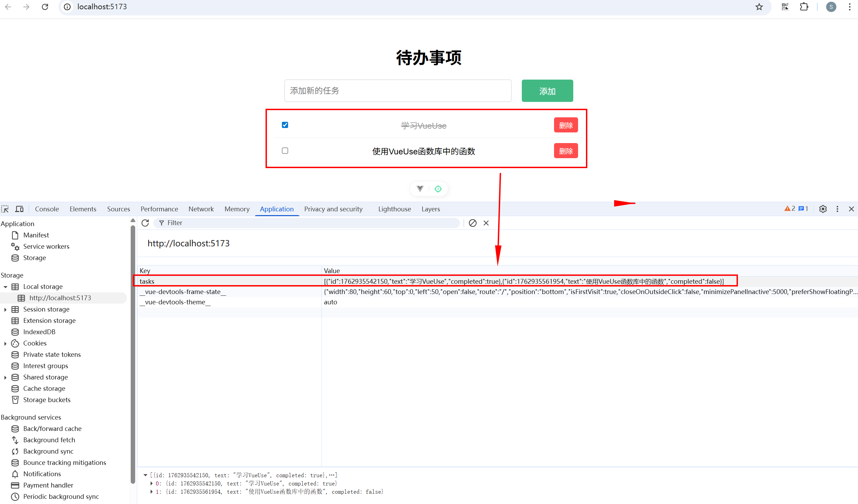Uncheck the 学习VueUse task
Viewport: 858px width, 504px height.
point(285,125)
